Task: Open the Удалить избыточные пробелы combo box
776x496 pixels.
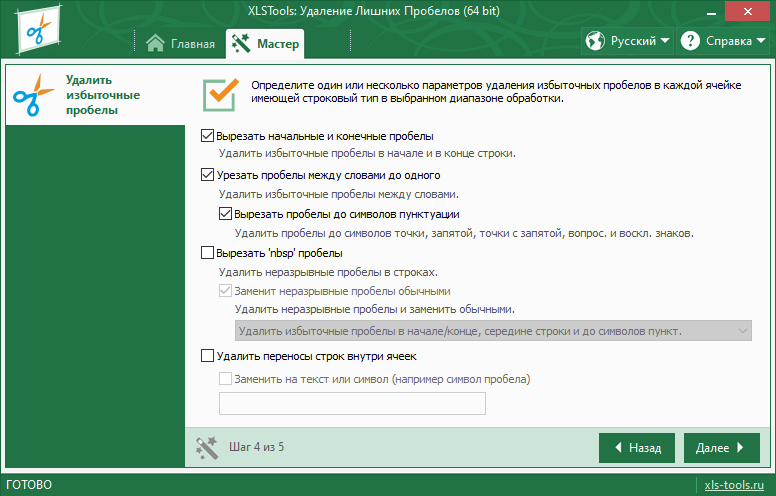Action: click(493, 331)
